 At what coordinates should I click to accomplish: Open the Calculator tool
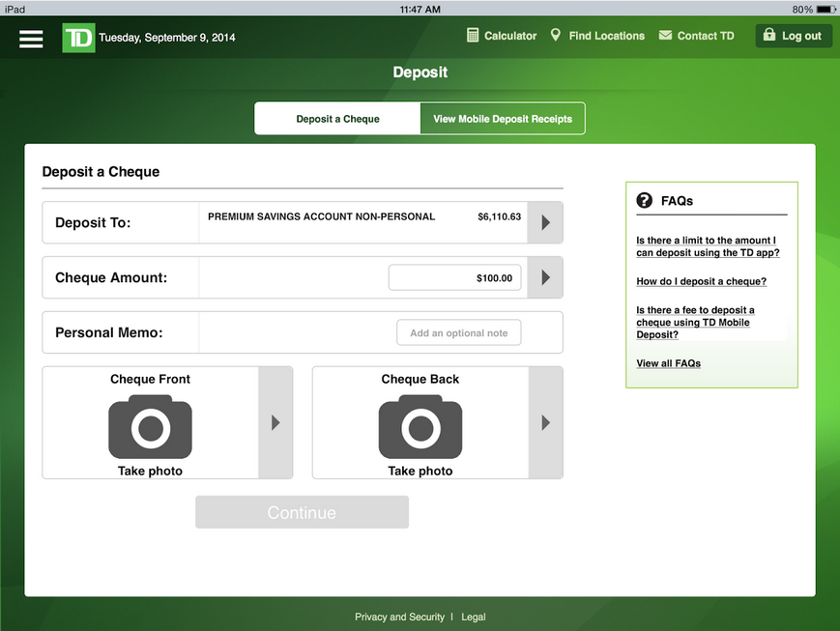coord(502,36)
